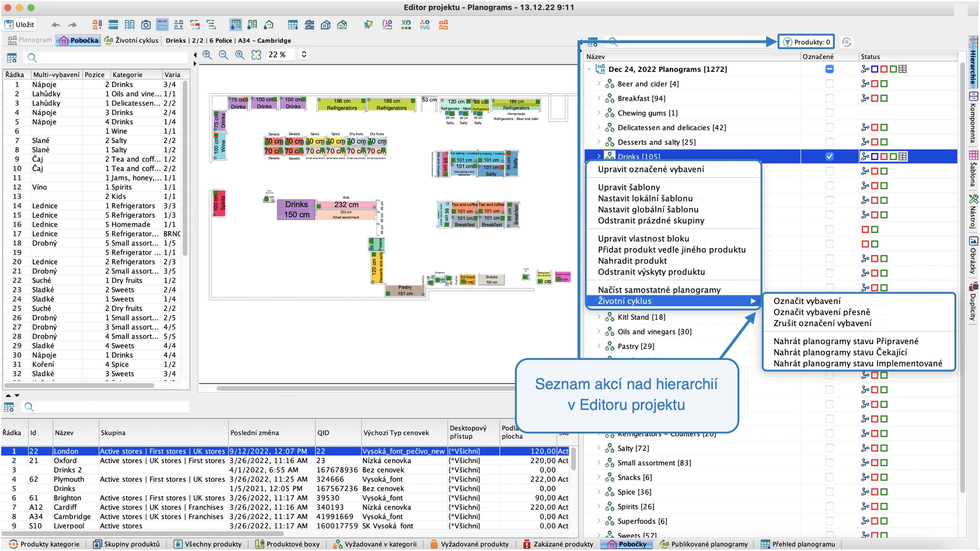
Task: Select Nahradit produkt from context menu
Action: (632, 260)
